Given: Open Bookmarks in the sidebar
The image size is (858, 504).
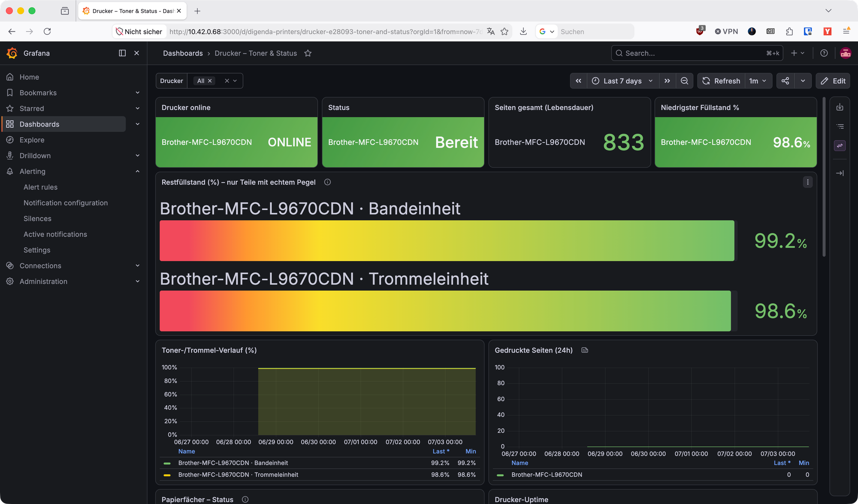Looking at the screenshot, I should [38, 93].
